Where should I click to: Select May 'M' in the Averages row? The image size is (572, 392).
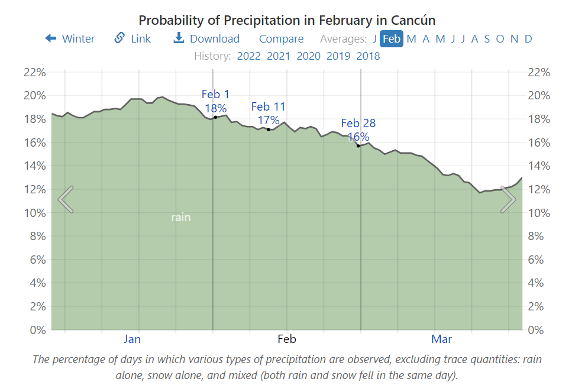pos(441,38)
